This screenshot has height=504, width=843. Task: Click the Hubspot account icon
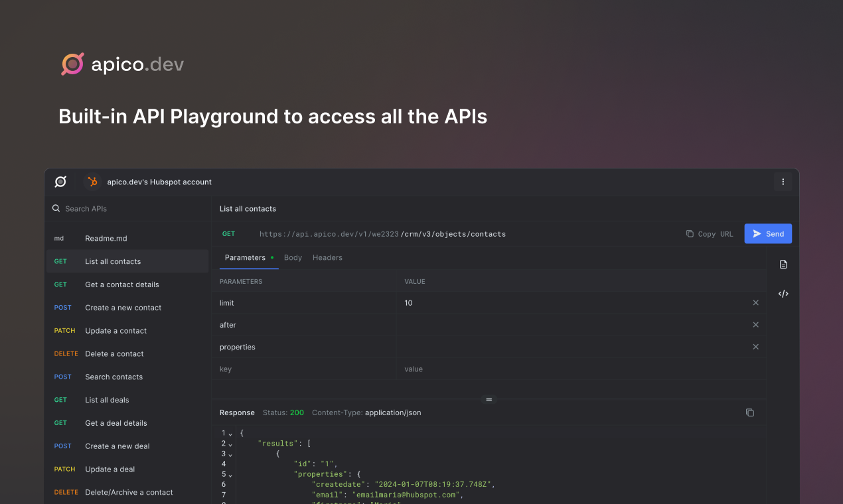tap(92, 182)
